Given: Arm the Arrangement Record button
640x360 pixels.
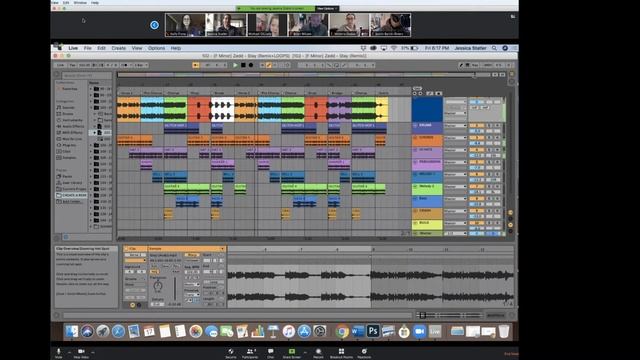Looking at the screenshot, I should tap(251, 65).
